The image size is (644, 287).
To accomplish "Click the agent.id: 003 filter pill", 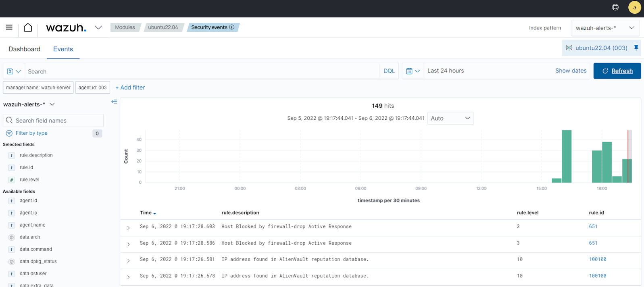I will coord(93,87).
